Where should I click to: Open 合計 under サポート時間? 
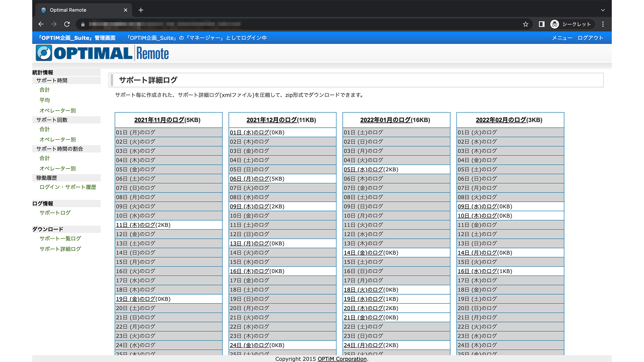pos(45,90)
